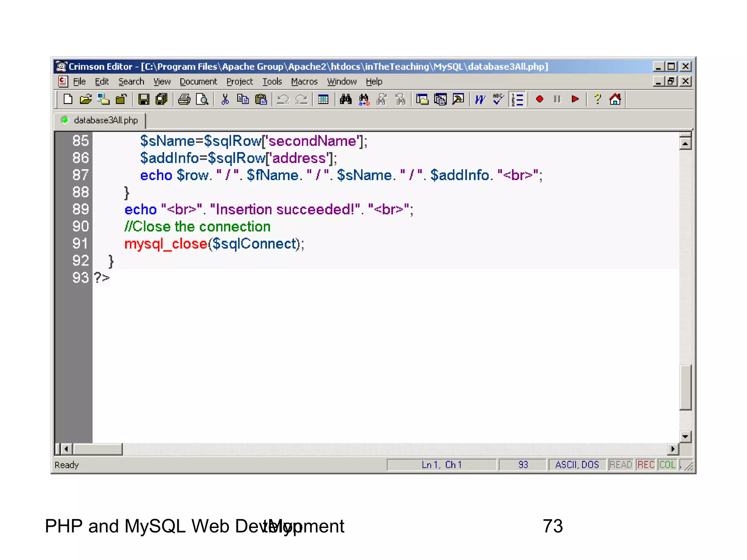Open the Project menu
The height and width of the screenshot is (560, 747).
240,82
